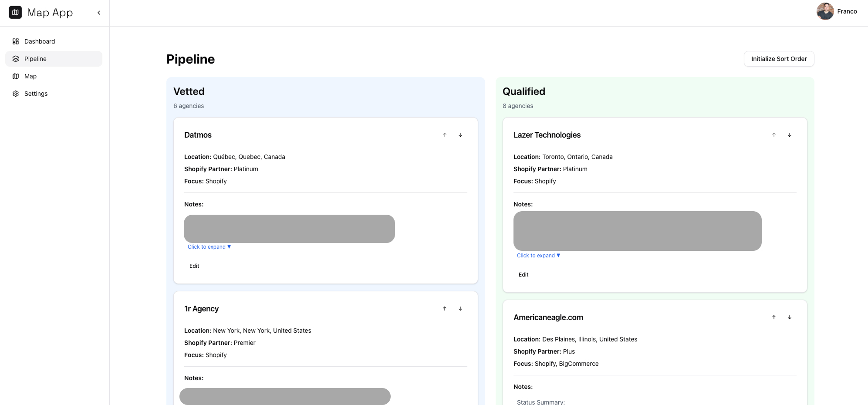The height and width of the screenshot is (405, 868).
Task: Move Datmos up with its arrow icon
Action: [445, 135]
